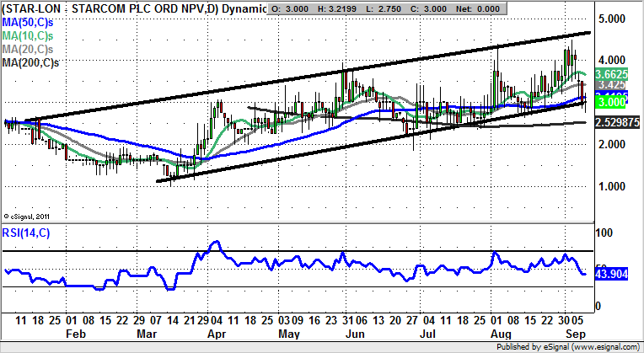644x353 pixels.
Task: Select the Apr month label on time axis
Action: (217, 334)
